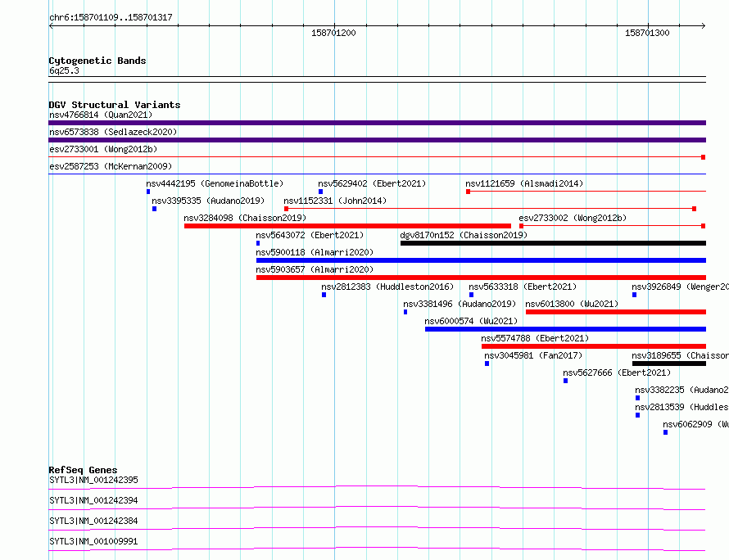Select nsv1121659 (Alsmadi2014) variant label
This screenshot has height=560, width=729.
tap(524, 183)
